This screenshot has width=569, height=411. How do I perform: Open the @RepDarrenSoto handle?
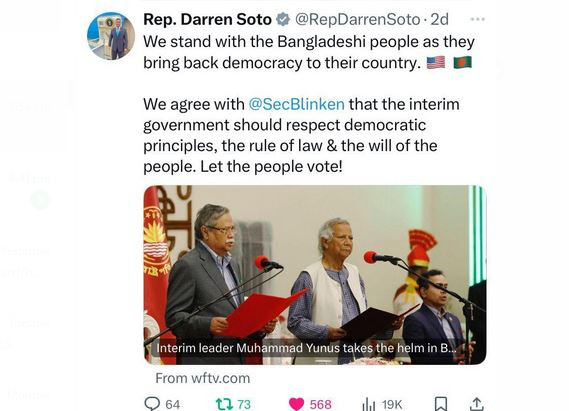pyautogui.click(x=357, y=19)
